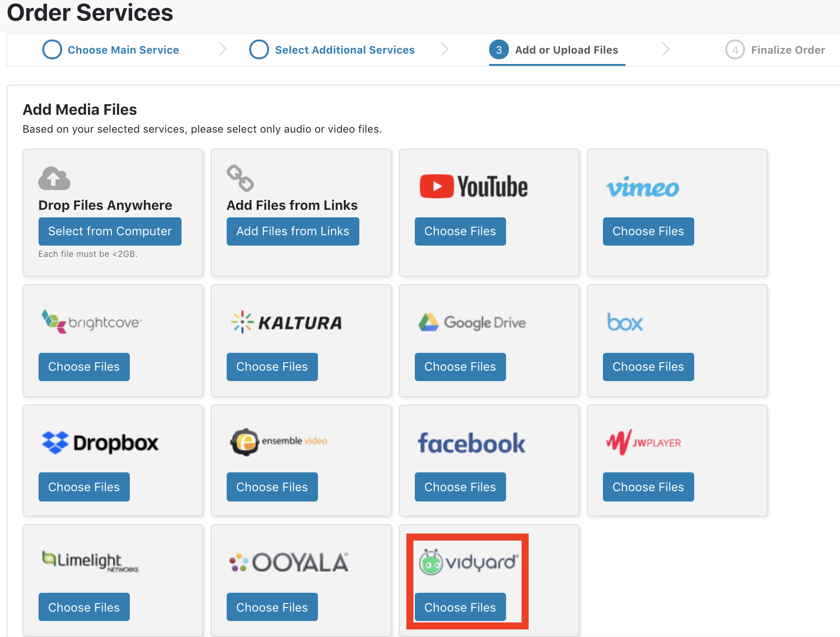Click the cloud upload icon

click(x=55, y=178)
